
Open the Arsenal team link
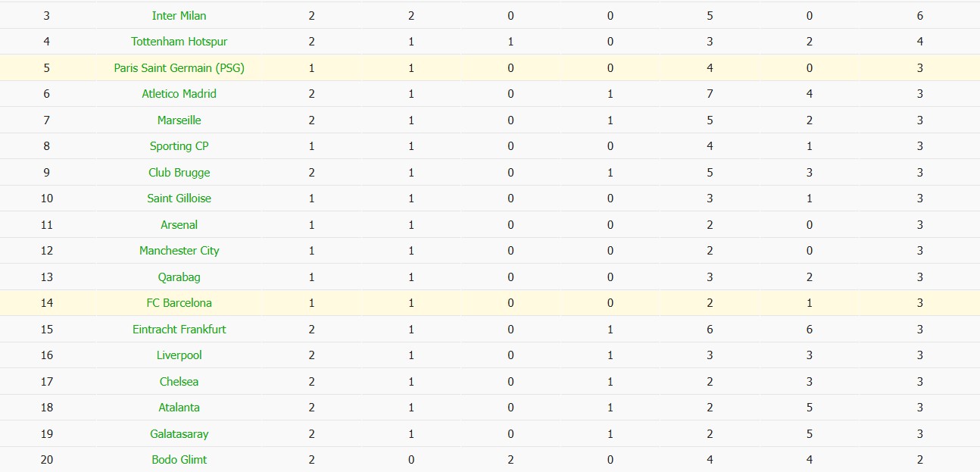179,224
